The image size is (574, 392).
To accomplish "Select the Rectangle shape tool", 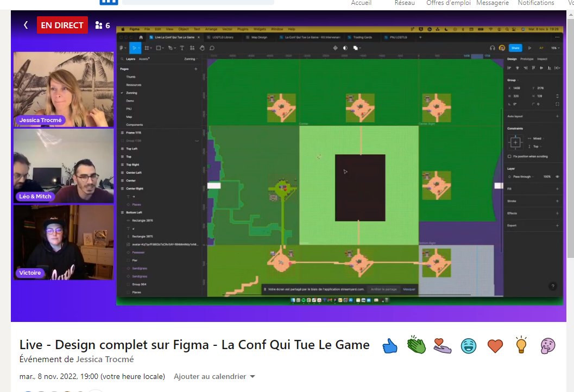I will pos(159,48).
